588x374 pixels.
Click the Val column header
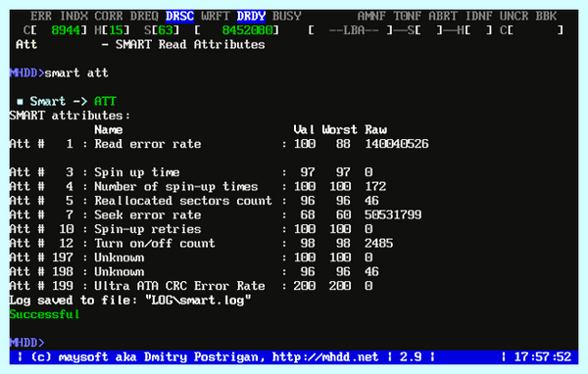coord(304,129)
